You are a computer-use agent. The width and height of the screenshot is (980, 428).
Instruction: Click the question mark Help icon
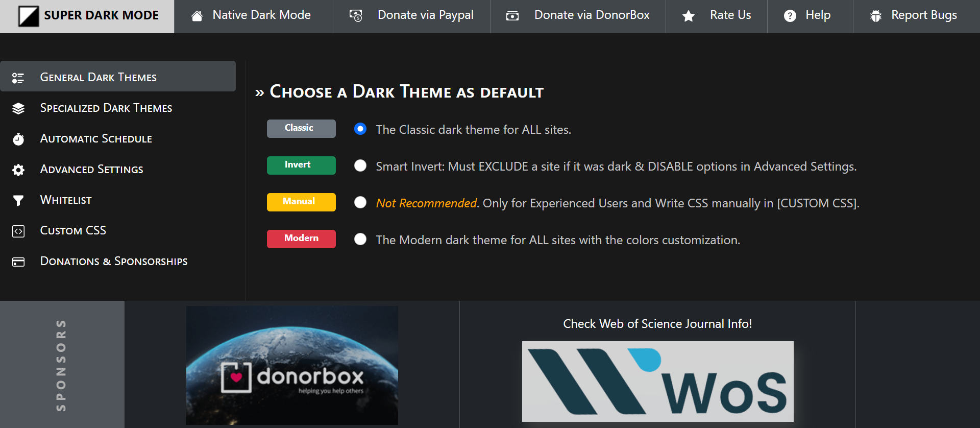click(x=790, y=16)
